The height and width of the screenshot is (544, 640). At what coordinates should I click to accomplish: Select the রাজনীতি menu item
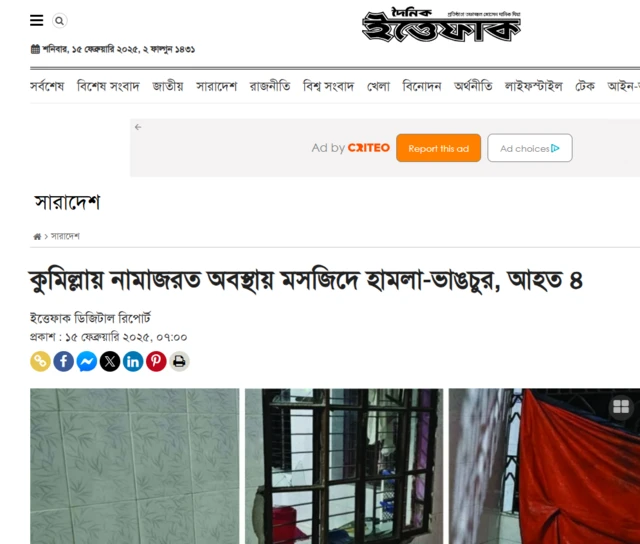click(270, 86)
